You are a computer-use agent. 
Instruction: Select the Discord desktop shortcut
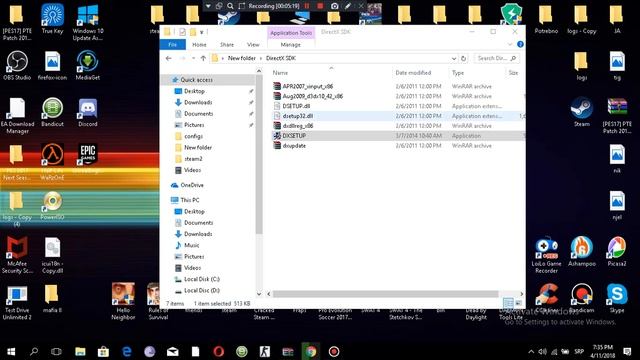coord(88,112)
